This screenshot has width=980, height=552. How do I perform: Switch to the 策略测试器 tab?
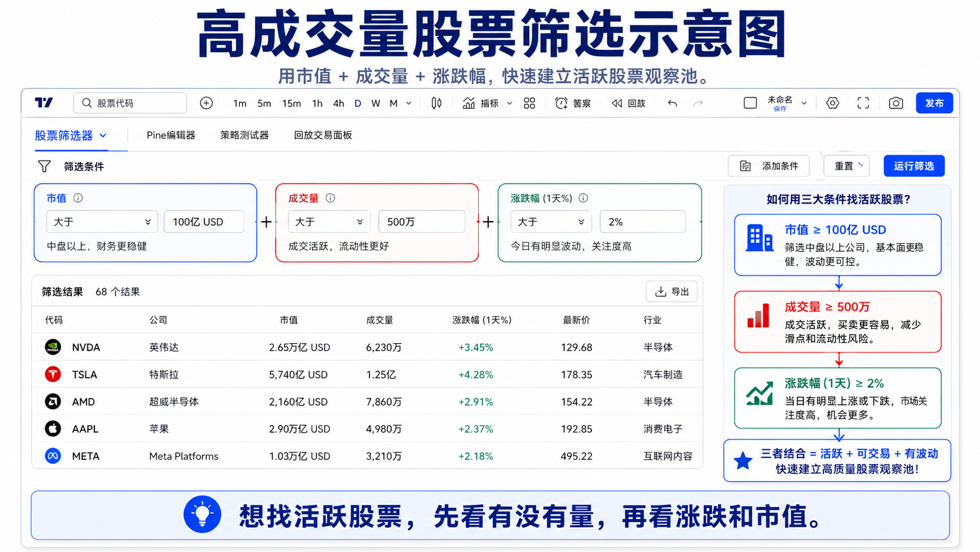[x=244, y=135]
